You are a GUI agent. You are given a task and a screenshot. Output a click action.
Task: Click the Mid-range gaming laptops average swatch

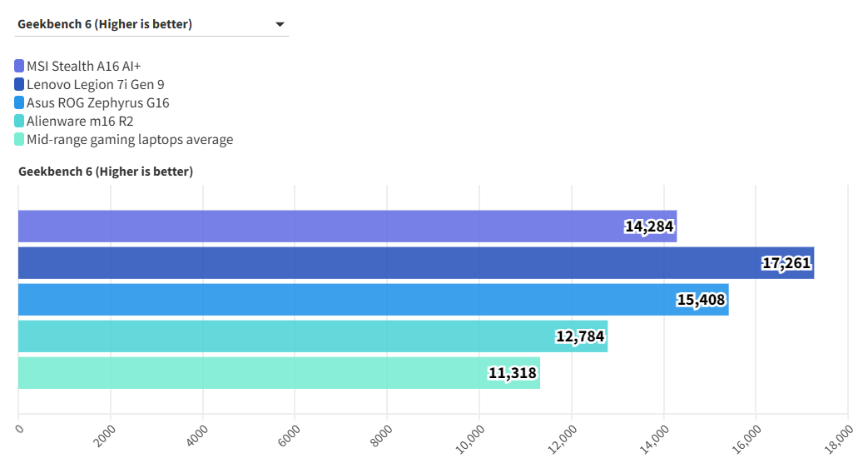19,140
